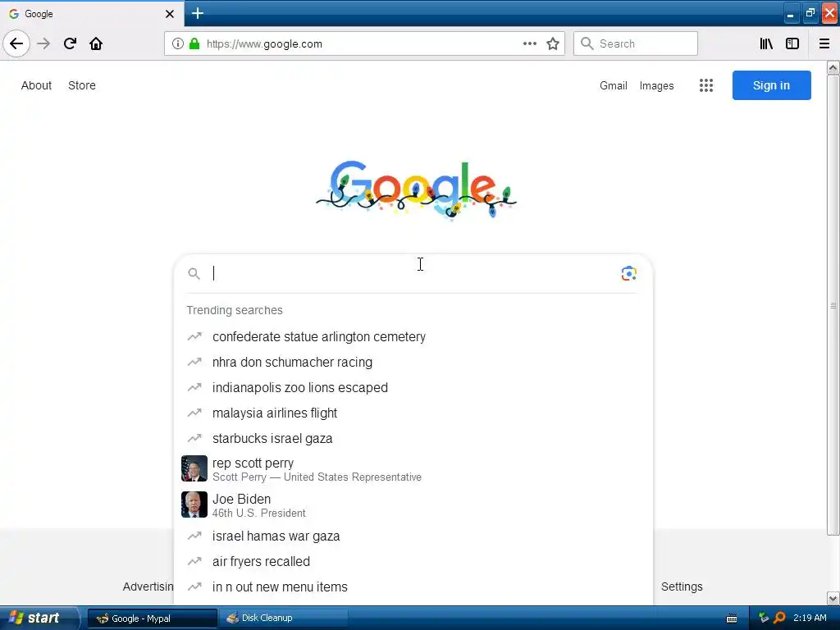
Task: Open the Gmail link
Action: (x=614, y=85)
